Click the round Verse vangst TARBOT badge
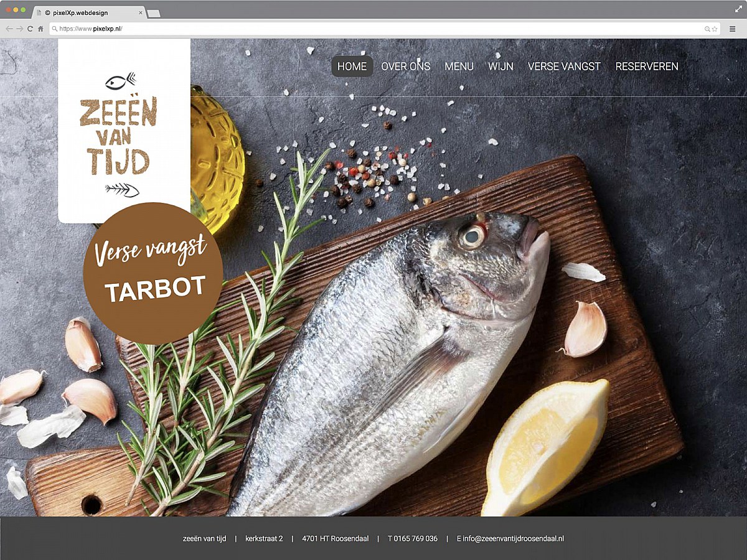The height and width of the screenshot is (560, 747). click(153, 271)
